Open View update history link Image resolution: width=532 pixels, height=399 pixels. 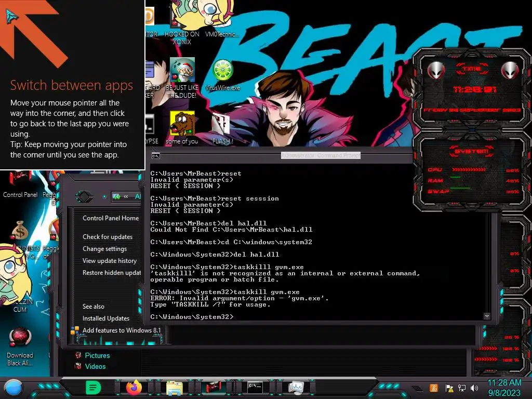[109, 261]
